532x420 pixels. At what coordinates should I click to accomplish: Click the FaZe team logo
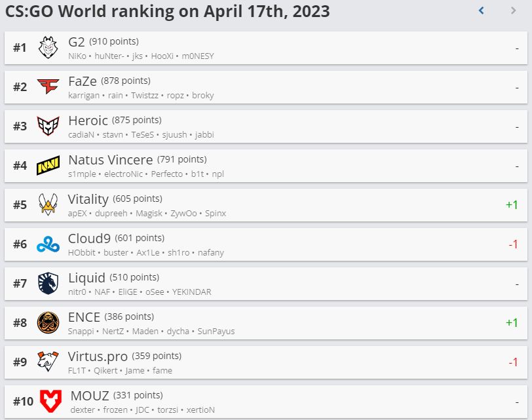pos(48,86)
